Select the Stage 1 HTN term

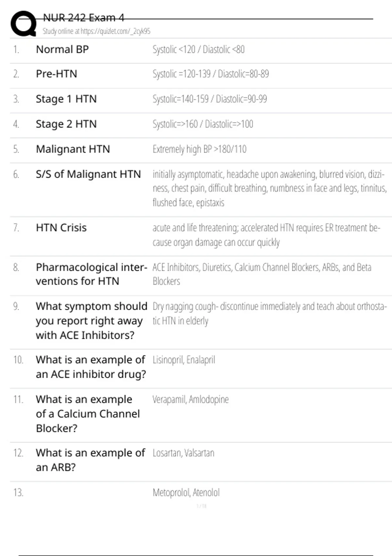tap(66, 99)
